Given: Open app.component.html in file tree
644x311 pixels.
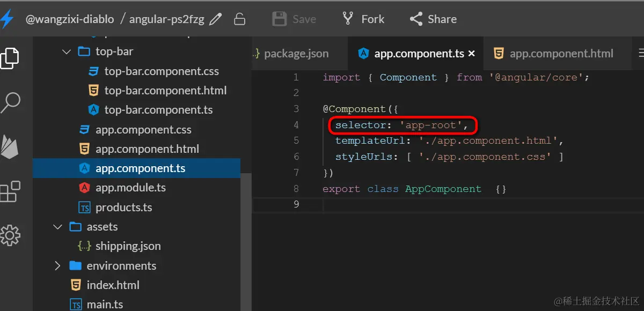Looking at the screenshot, I should coord(147,149).
